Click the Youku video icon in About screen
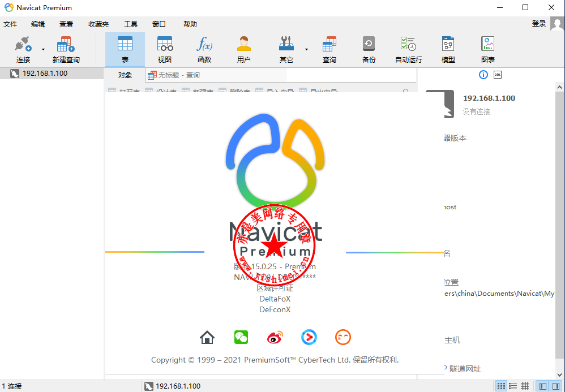The width and height of the screenshot is (565, 392). (309, 337)
